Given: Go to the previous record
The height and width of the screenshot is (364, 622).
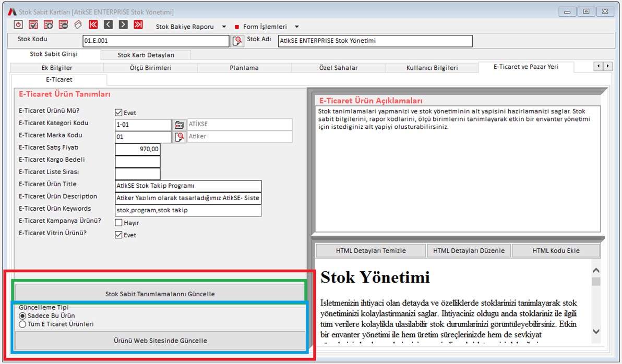Looking at the screenshot, I should pyautogui.click(x=109, y=25).
